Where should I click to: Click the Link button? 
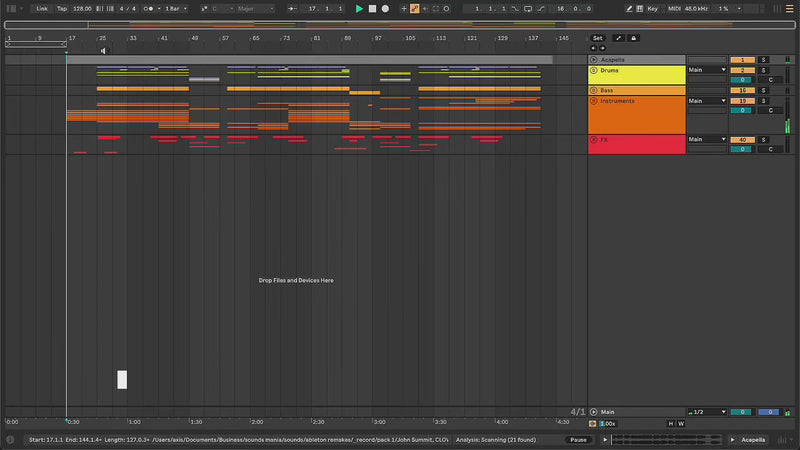[x=42, y=8]
